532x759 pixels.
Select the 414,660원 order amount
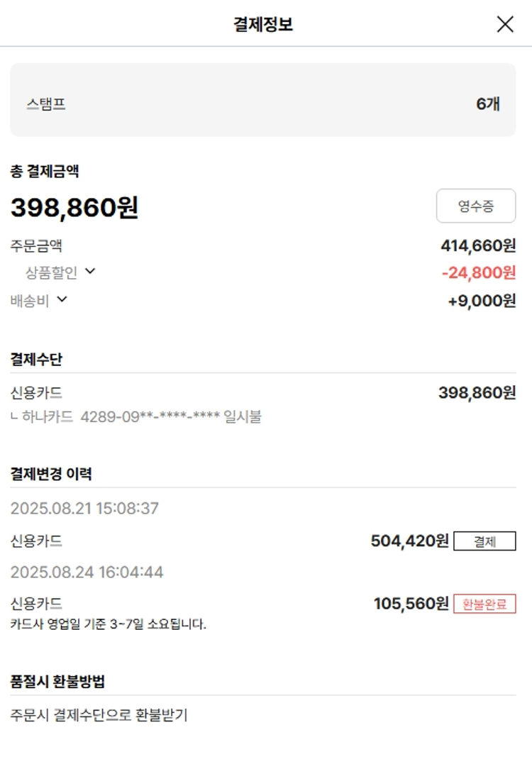click(x=478, y=246)
